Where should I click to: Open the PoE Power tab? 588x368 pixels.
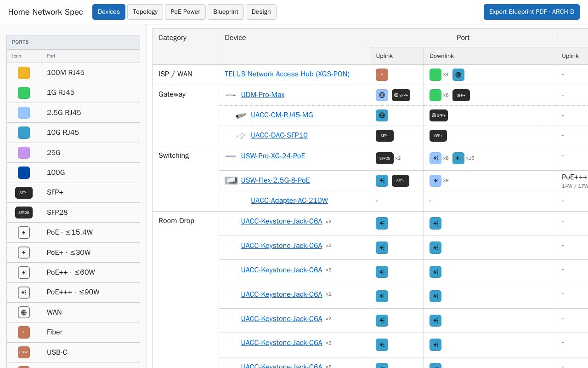[x=185, y=12]
